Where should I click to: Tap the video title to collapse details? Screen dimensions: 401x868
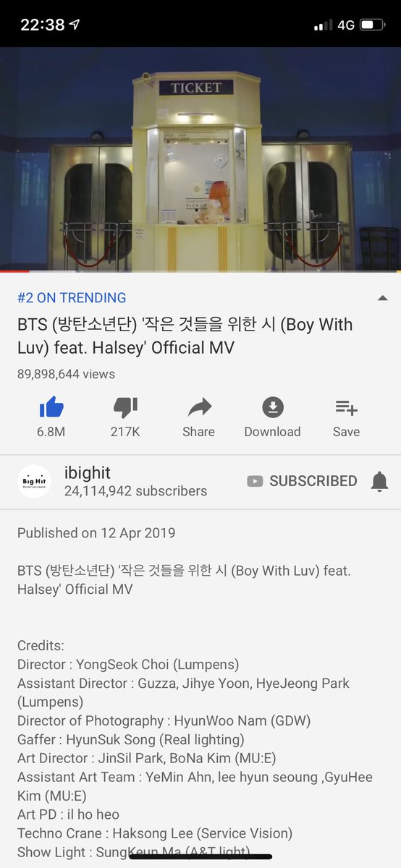click(185, 336)
